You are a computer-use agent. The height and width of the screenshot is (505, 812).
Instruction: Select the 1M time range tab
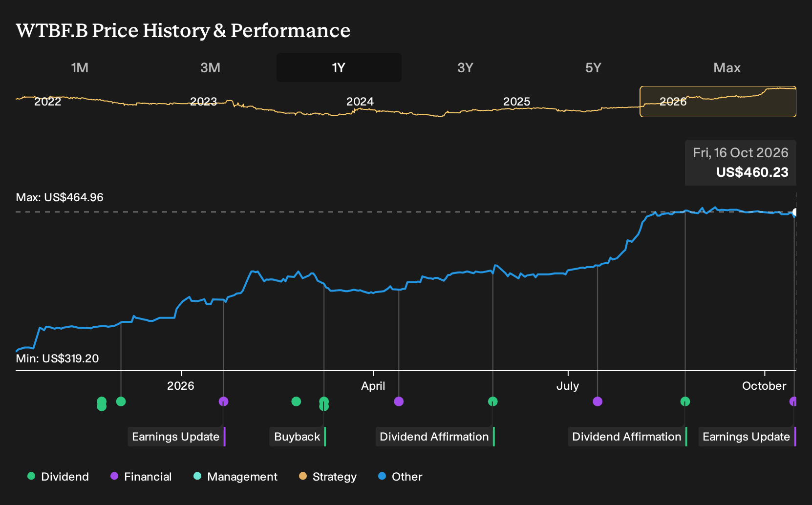coord(80,67)
